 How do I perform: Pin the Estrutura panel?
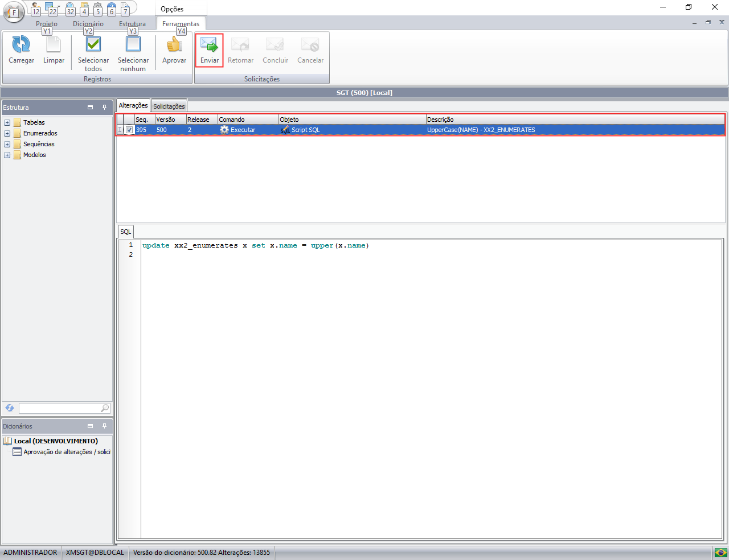(104, 108)
